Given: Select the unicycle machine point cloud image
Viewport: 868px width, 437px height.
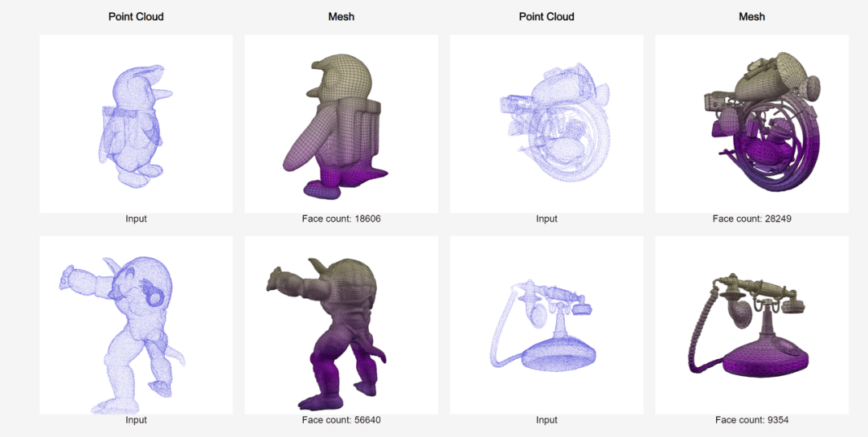Looking at the screenshot, I should click(x=547, y=124).
